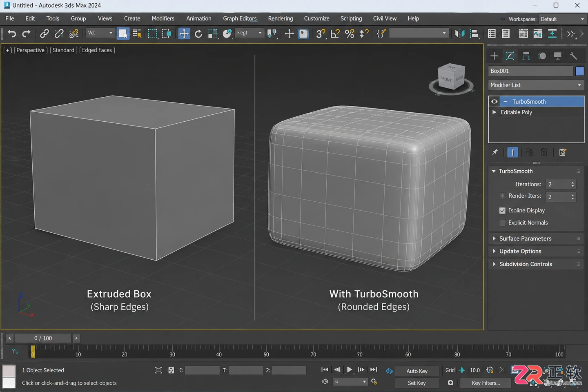Click the Redo arrow icon
The height and width of the screenshot is (392, 588).
click(27, 33)
